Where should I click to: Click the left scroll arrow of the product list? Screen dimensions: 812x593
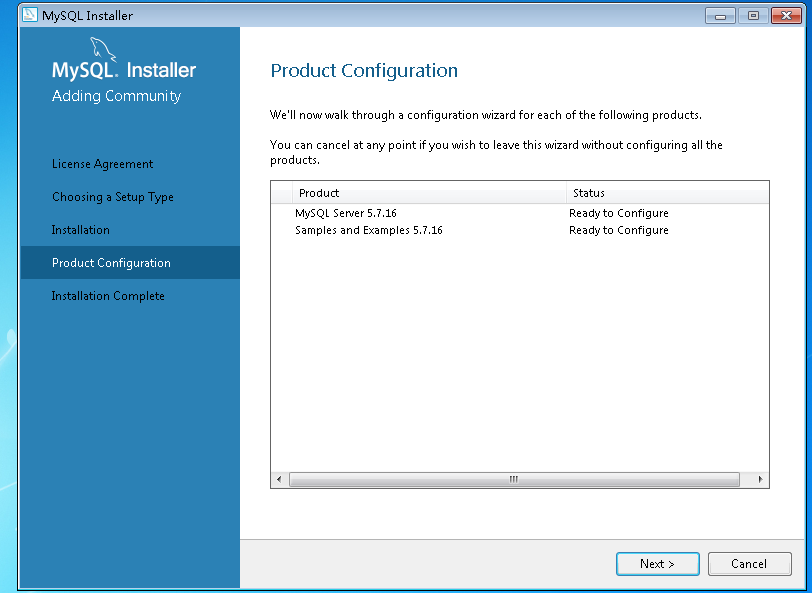[279, 479]
